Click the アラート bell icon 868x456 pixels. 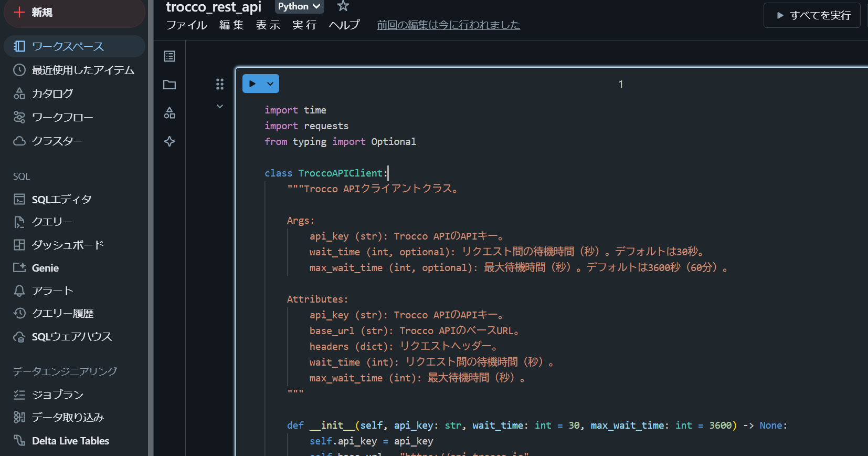19,291
